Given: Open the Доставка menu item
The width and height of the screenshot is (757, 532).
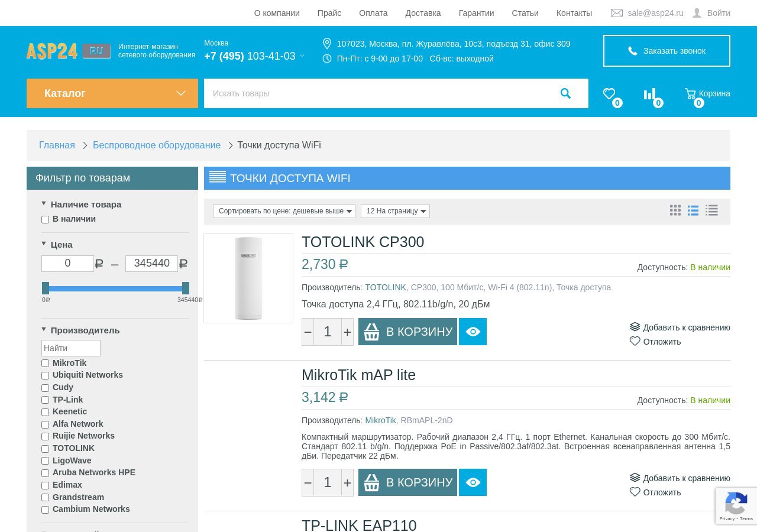Looking at the screenshot, I should click(423, 13).
